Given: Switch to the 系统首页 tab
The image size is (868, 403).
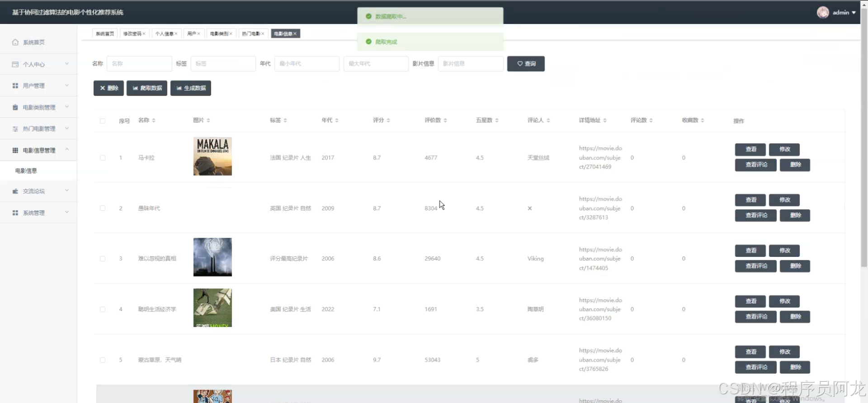Looking at the screenshot, I should [x=105, y=33].
